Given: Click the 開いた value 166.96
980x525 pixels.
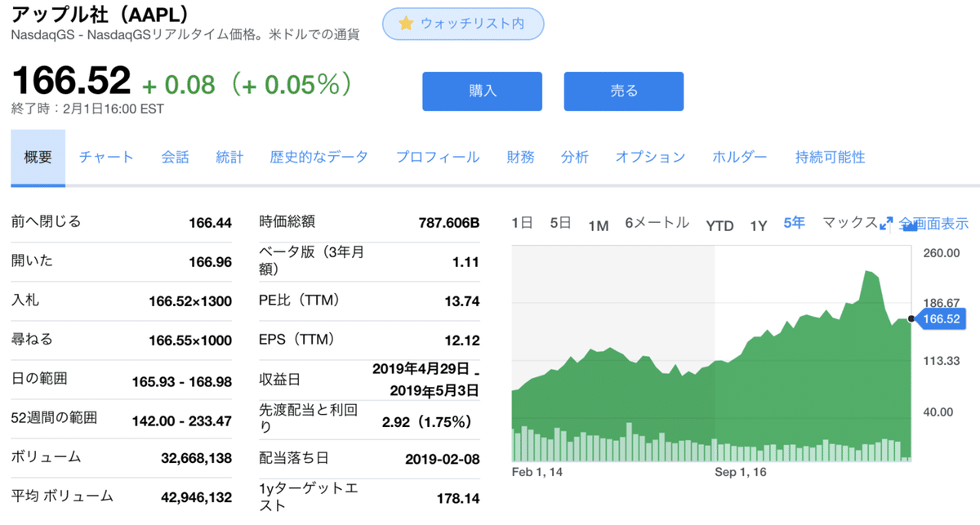Looking at the screenshot, I should (x=210, y=262).
